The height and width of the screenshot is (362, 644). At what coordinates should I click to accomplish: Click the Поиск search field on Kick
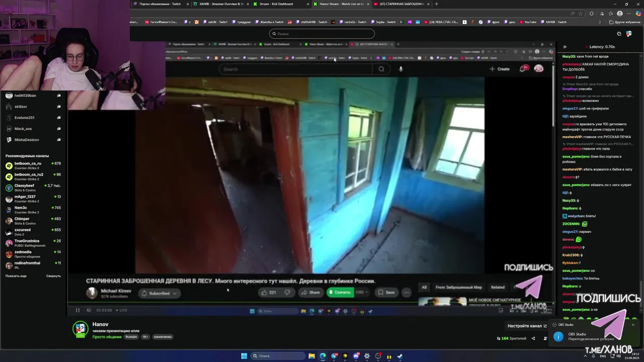coord(322,34)
